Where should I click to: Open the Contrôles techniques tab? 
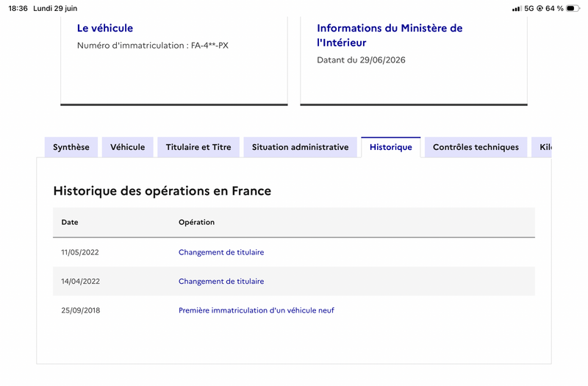click(x=476, y=147)
